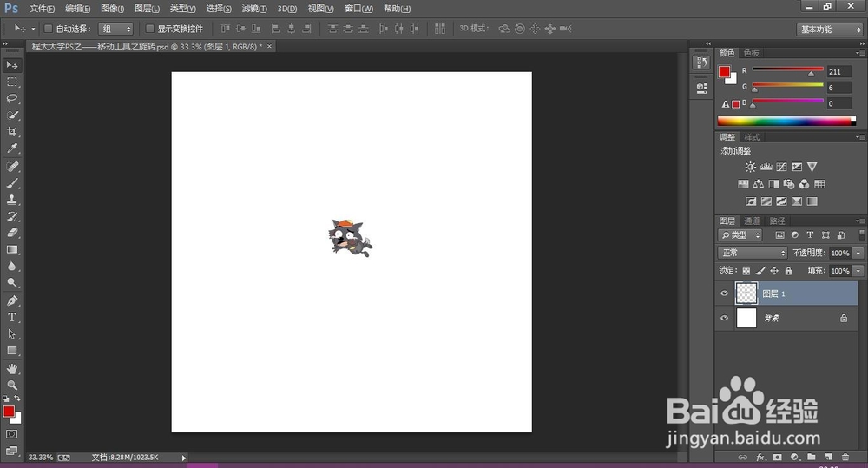Select the Eyedropper tool
The image size is (868, 468).
pyautogui.click(x=11, y=148)
